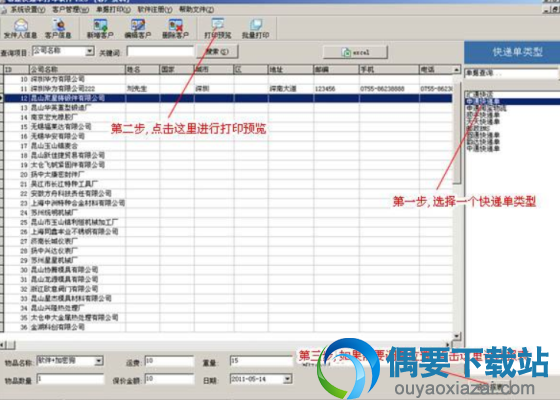The height and width of the screenshot is (400, 560).
Task: Click the 批量打印 batch print icon
Action: pos(255,28)
